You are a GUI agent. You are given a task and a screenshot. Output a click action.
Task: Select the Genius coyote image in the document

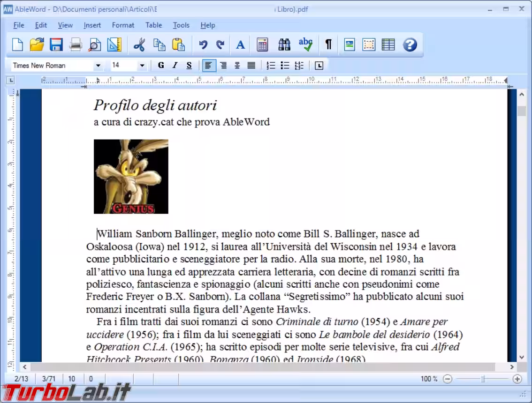point(131,177)
